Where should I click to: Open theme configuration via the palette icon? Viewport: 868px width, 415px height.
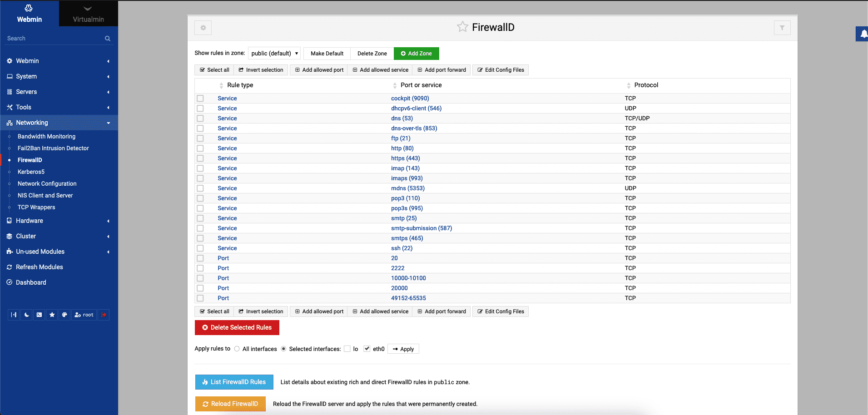coord(64,315)
